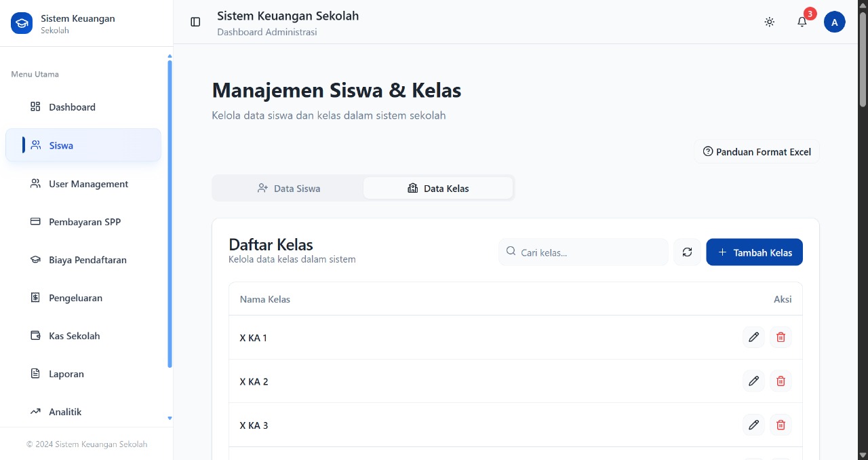
Task: Click the Manajemen Siswa & Kelas heading
Action: tap(336, 90)
